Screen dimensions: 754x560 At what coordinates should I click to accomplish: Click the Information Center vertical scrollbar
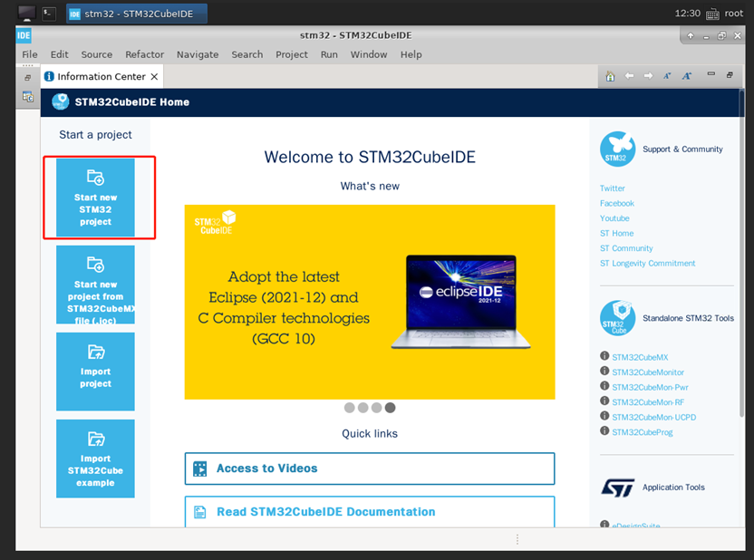(x=741, y=253)
